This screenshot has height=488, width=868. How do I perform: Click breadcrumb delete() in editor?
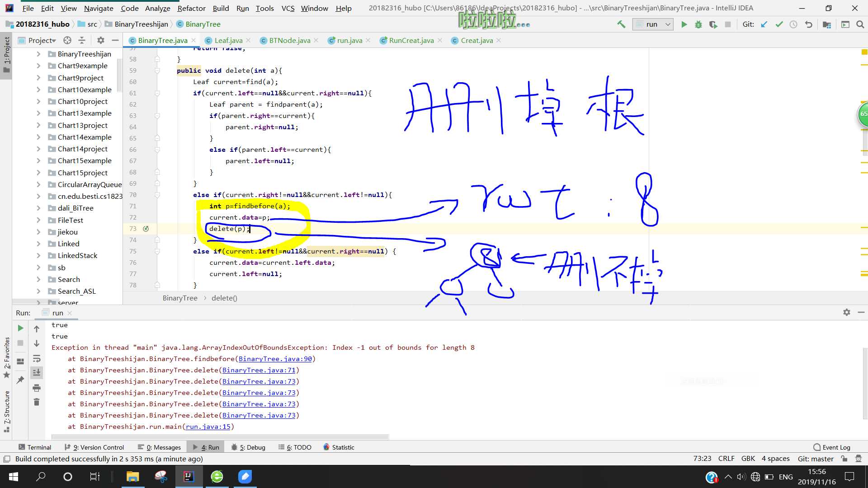click(x=224, y=298)
